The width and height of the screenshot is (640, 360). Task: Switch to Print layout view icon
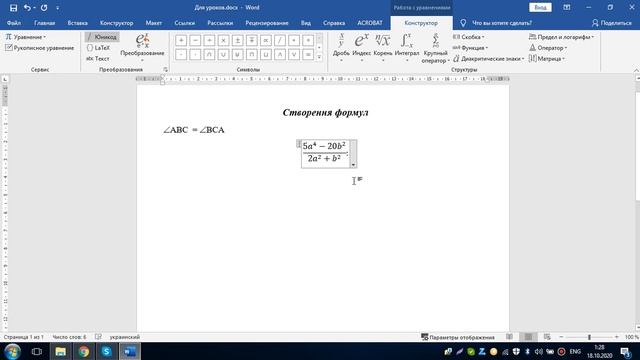(528, 337)
